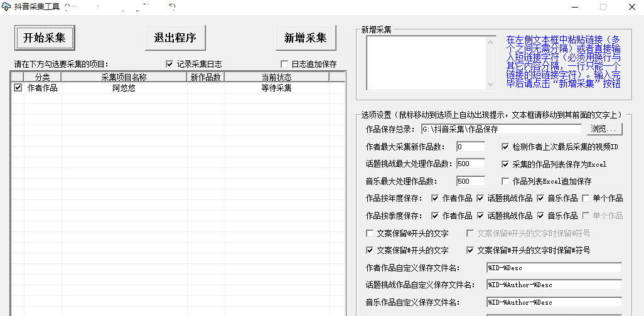Click the 话题挑战最大处理作品数 input field
Image resolution: width=644 pixels, height=316 pixels.
[x=470, y=164]
